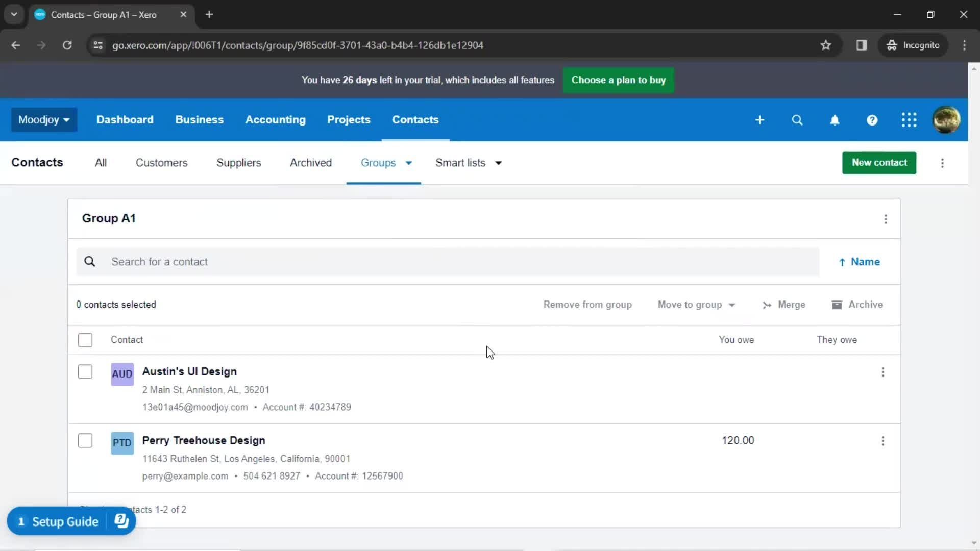The width and height of the screenshot is (980, 551).
Task: Click the AUD contact avatar
Action: (x=122, y=374)
